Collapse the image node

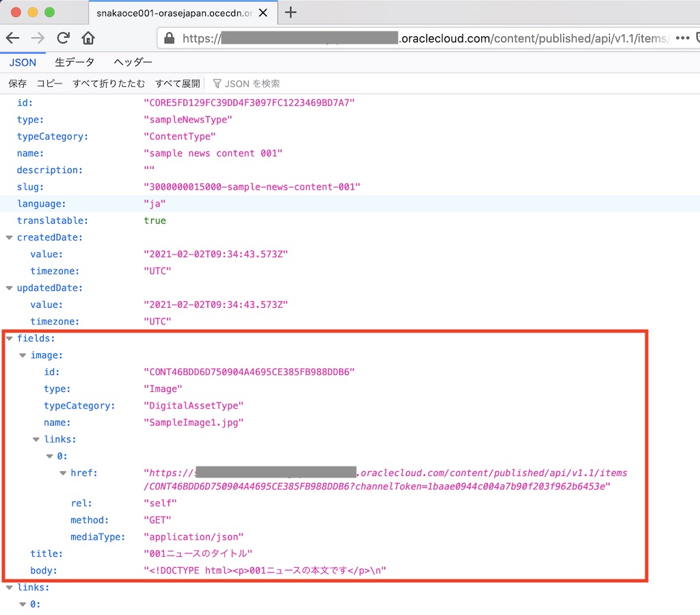coord(23,355)
